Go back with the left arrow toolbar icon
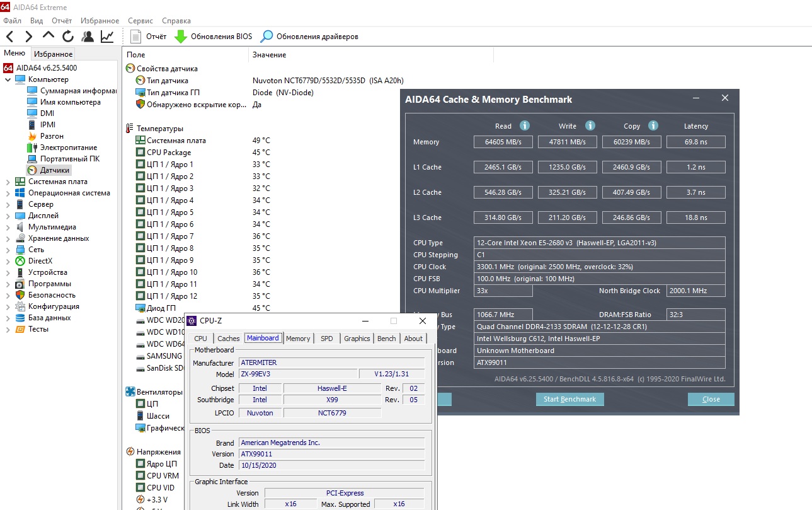812x510 pixels. 10,37
